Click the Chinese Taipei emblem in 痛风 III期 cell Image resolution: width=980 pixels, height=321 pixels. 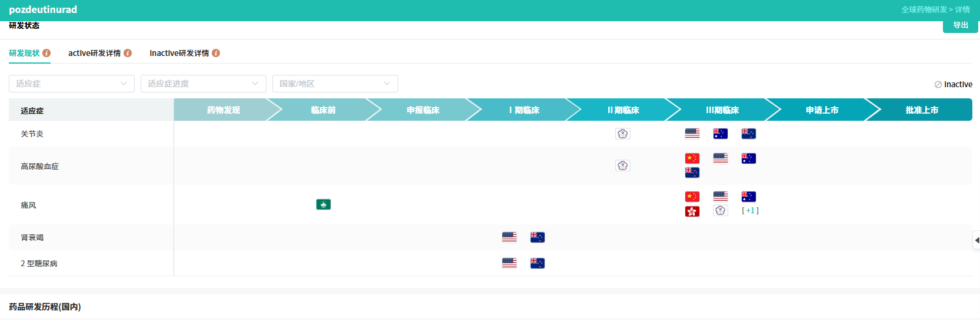coord(721,211)
